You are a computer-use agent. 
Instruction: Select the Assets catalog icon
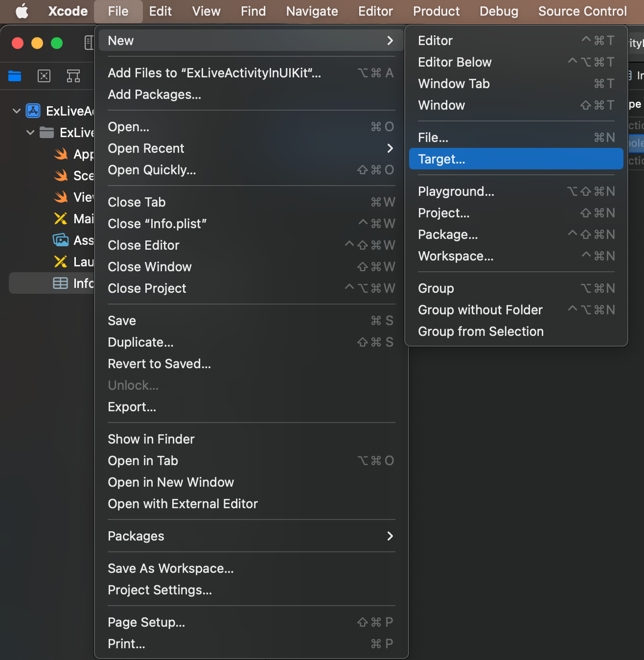click(x=61, y=240)
